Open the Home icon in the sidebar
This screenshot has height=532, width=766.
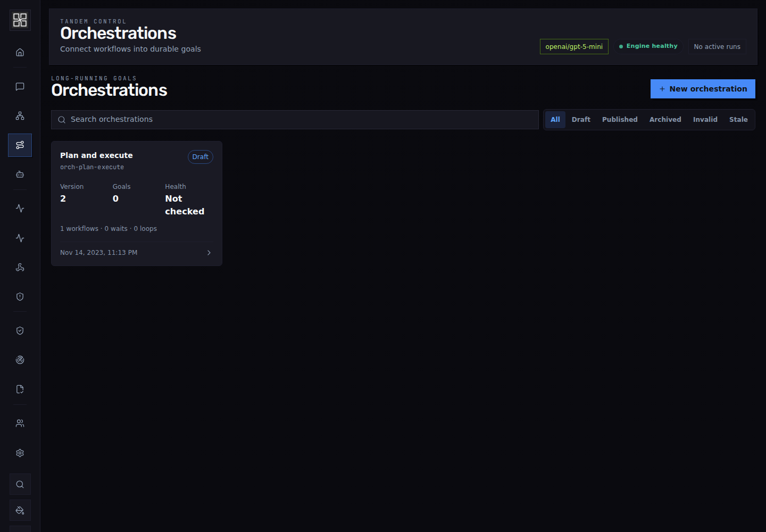(20, 52)
